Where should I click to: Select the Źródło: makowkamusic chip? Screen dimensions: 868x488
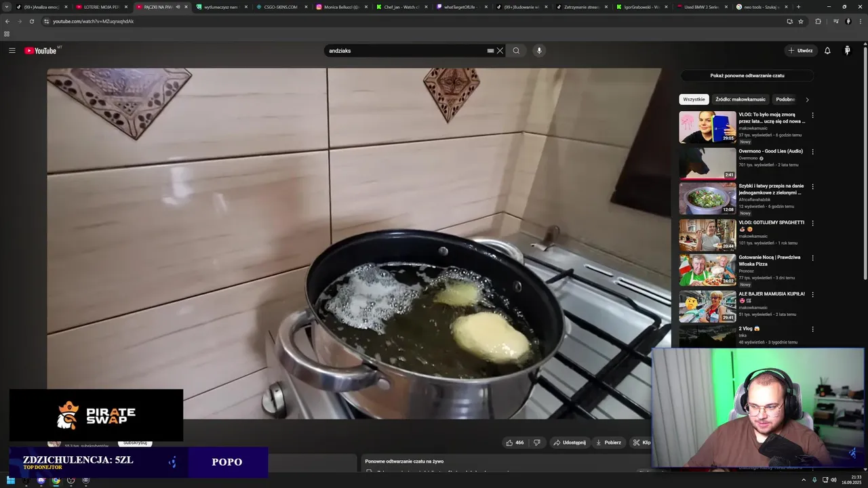740,100
